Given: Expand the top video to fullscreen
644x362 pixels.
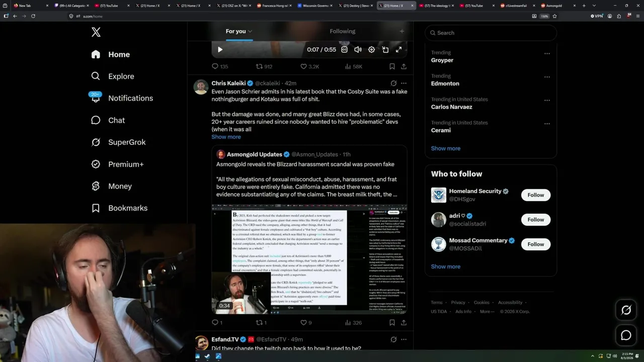Looking at the screenshot, I should (x=398, y=50).
